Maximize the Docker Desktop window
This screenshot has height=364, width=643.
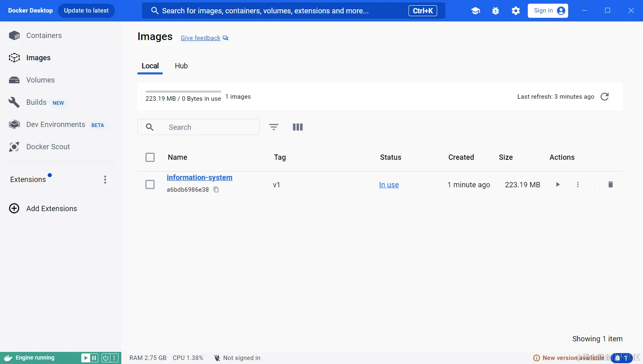pyautogui.click(x=607, y=11)
